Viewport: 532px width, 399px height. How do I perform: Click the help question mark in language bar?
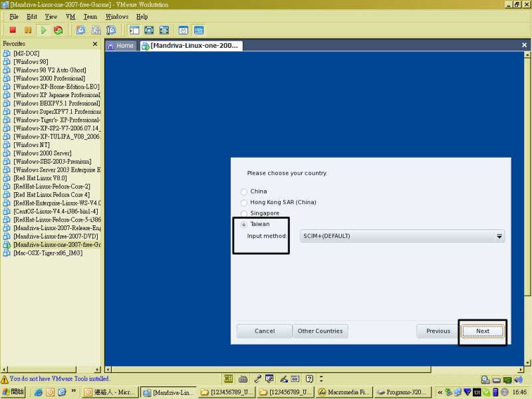coord(309,378)
